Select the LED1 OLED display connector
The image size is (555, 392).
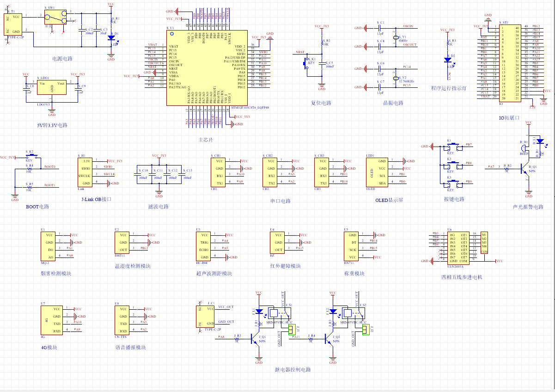point(377,172)
